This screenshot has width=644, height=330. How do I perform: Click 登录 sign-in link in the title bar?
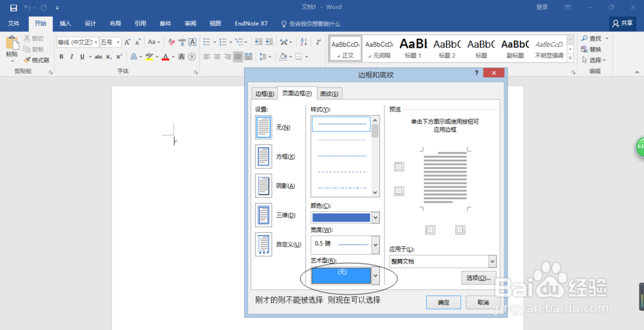542,7
